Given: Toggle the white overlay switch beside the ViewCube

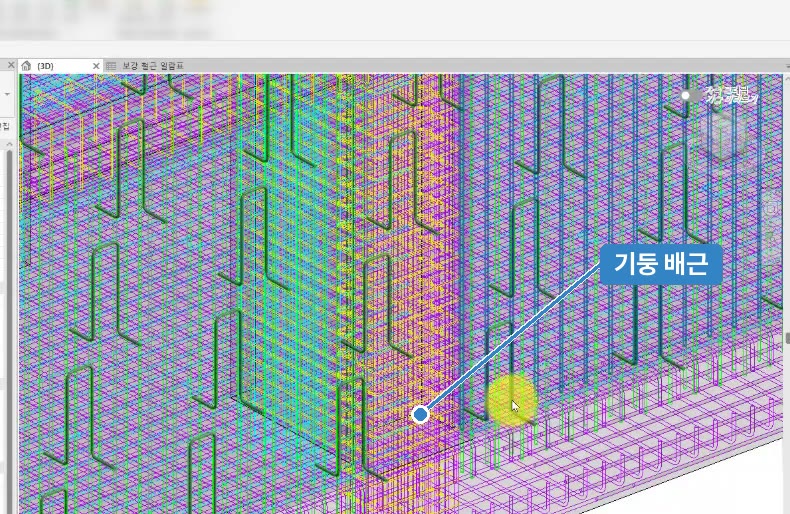Looking at the screenshot, I should click(x=690, y=95).
